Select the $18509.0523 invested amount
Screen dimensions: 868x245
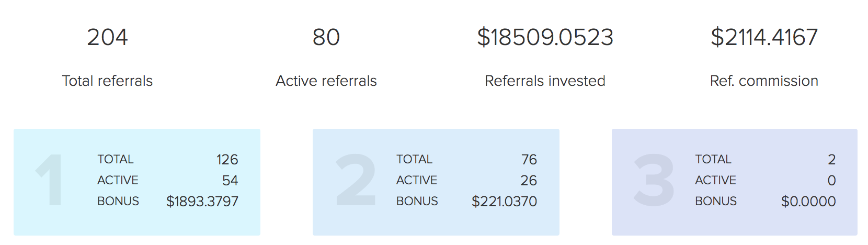545,37
